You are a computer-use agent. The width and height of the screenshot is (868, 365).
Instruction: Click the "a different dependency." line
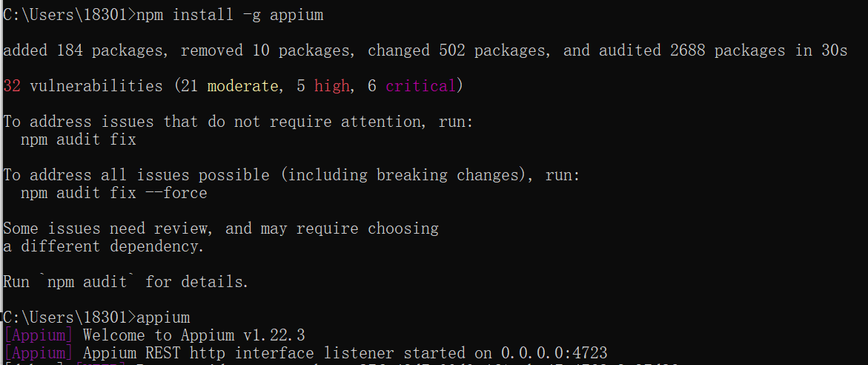pyautogui.click(x=104, y=246)
